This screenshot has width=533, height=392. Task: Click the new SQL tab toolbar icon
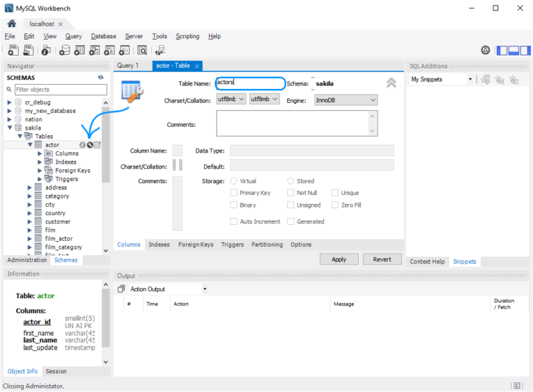(13, 50)
